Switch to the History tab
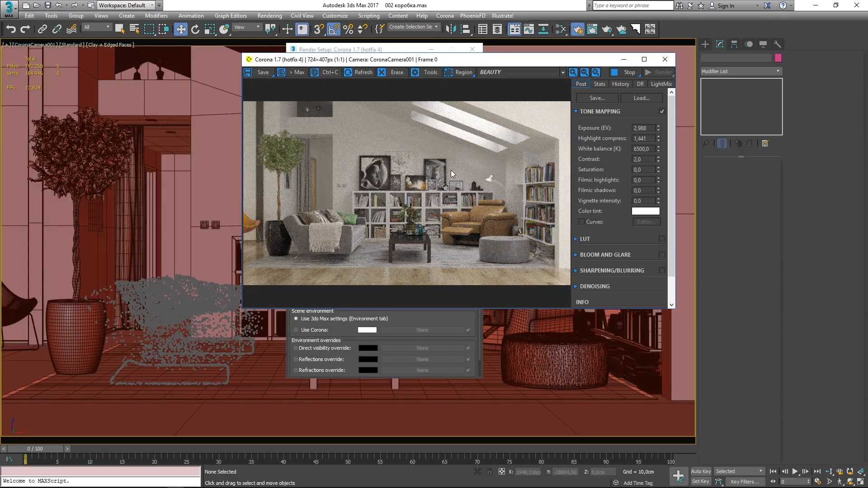The width and height of the screenshot is (868, 488). (x=620, y=84)
